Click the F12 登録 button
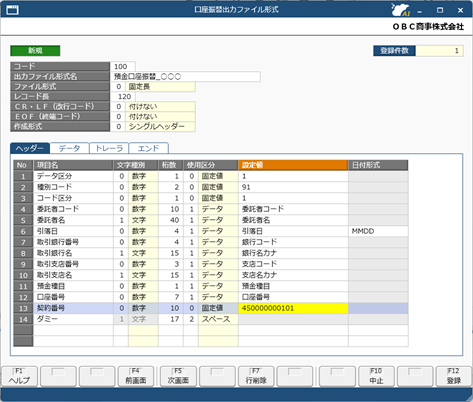The image size is (473, 402). [x=454, y=376]
